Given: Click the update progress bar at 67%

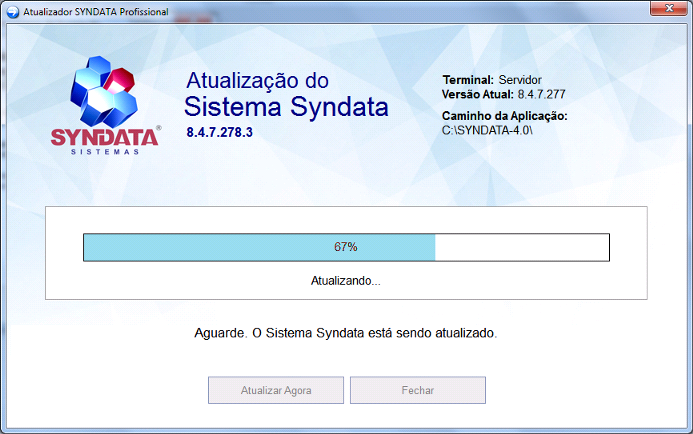Looking at the screenshot, I should pyautogui.click(x=346, y=247).
